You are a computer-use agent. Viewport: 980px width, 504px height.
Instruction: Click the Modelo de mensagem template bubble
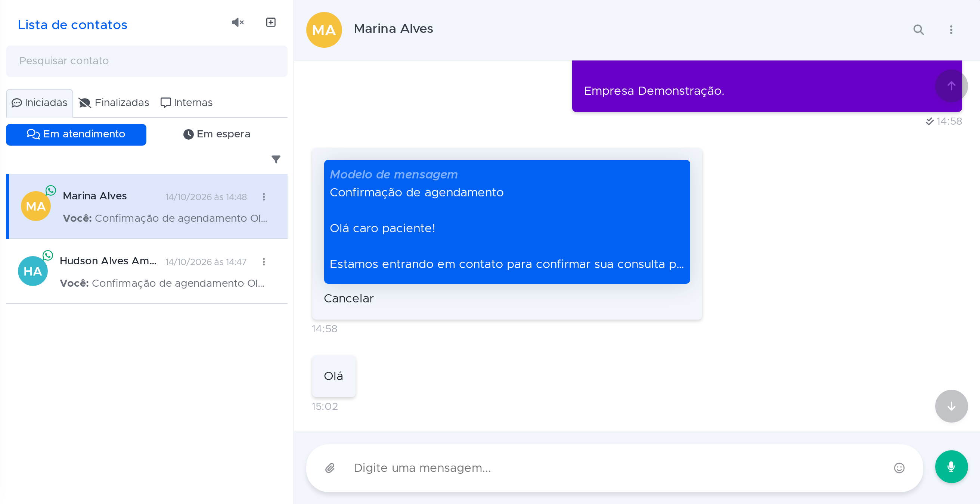(507, 222)
